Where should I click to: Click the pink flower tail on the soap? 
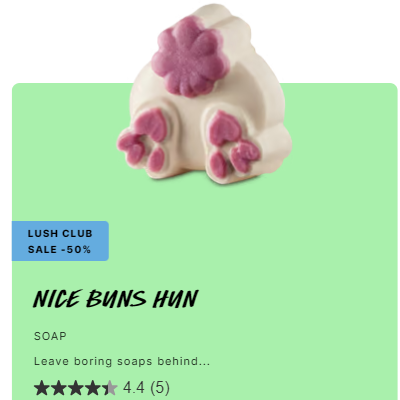pyautogui.click(x=190, y=57)
